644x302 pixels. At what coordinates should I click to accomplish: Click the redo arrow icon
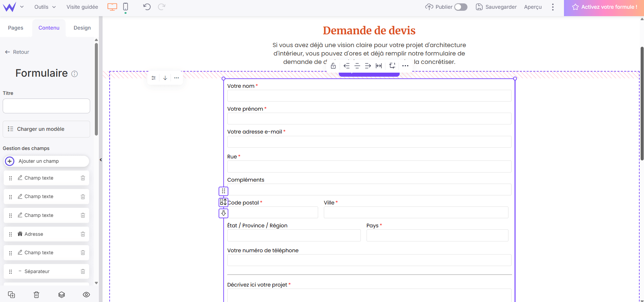pyautogui.click(x=162, y=7)
